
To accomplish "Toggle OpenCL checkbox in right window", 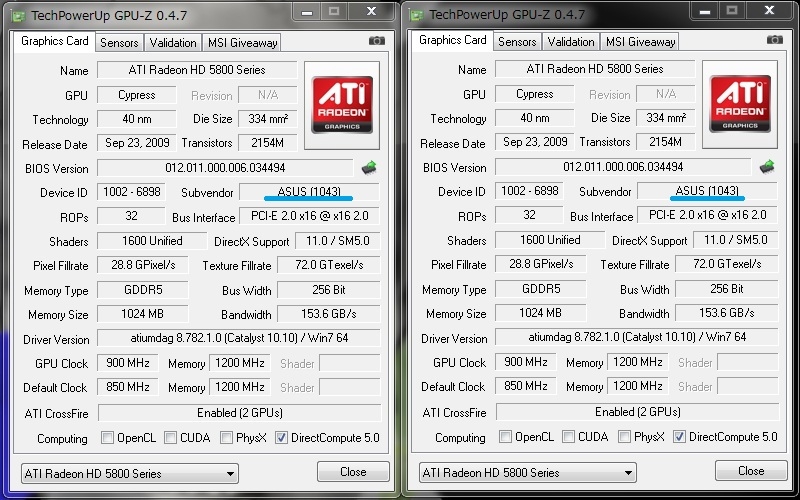I will point(505,437).
